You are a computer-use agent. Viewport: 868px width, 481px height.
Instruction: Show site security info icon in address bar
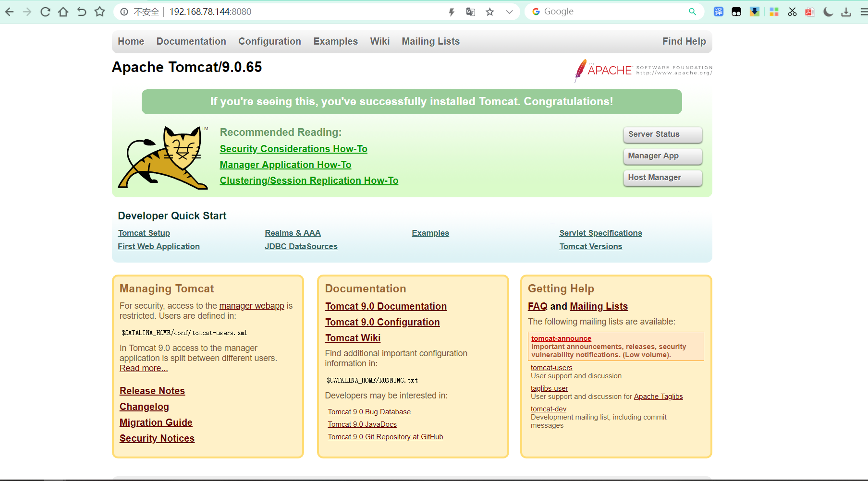(124, 12)
